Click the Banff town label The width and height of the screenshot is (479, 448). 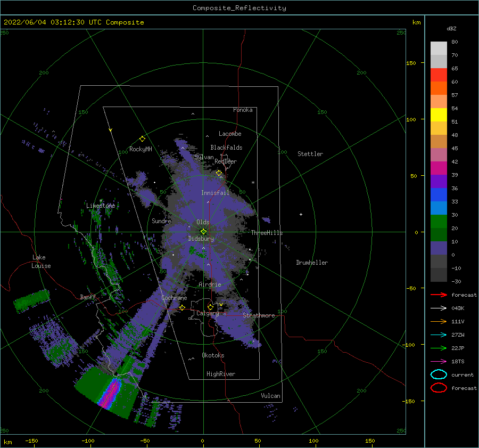88,297
